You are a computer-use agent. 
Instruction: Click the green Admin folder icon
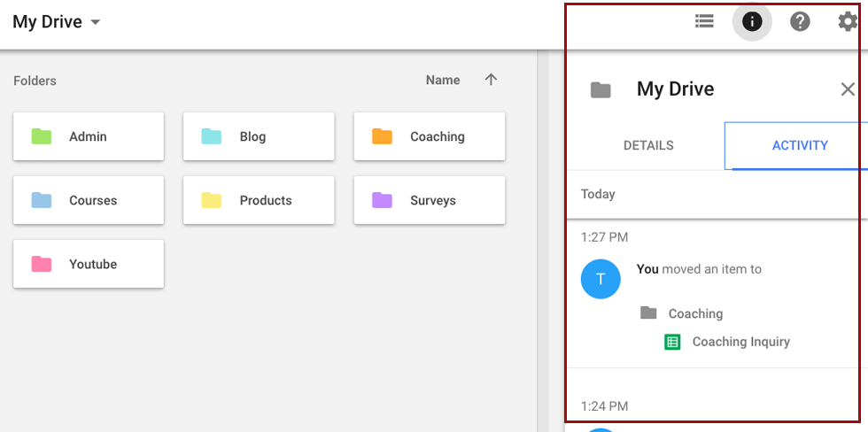pyautogui.click(x=42, y=136)
